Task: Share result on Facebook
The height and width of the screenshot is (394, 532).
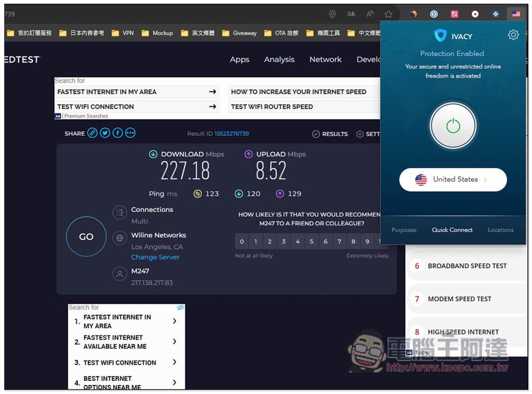Action: tap(118, 133)
